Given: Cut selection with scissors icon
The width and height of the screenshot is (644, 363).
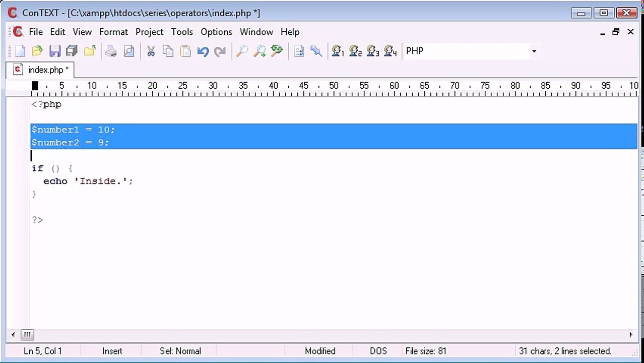Looking at the screenshot, I should click(x=151, y=51).
